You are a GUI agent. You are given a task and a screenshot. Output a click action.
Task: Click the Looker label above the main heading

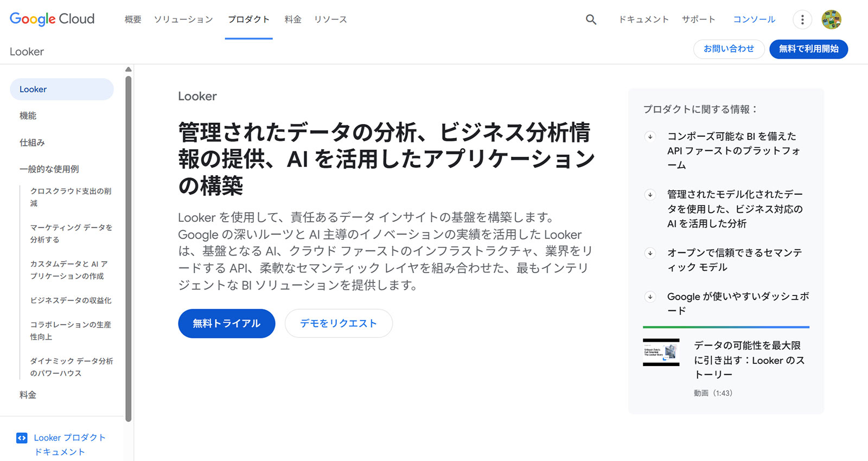197,97
